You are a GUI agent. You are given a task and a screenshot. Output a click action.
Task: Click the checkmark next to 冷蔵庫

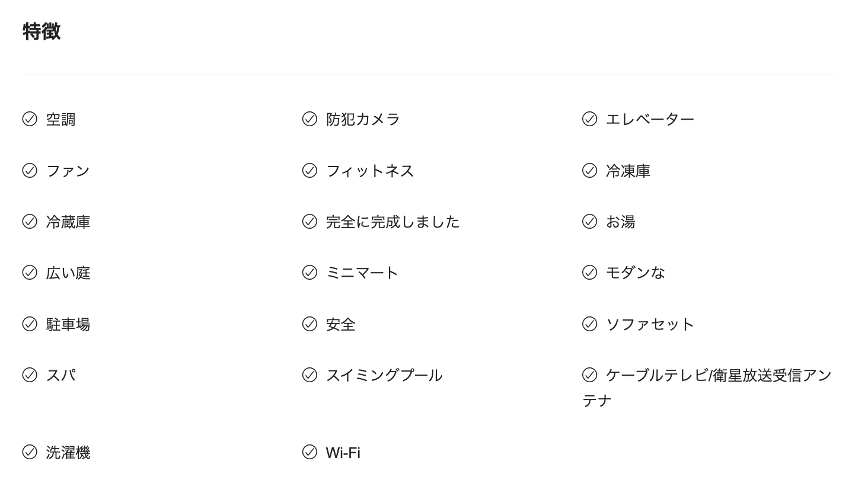(x=30, y=222)
